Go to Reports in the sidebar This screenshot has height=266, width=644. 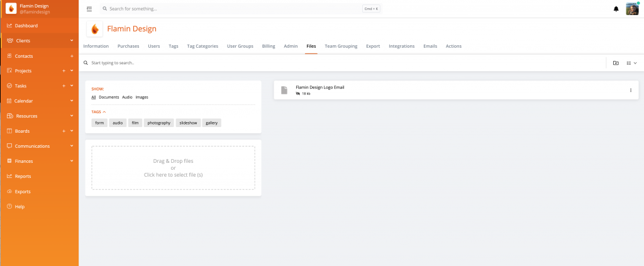click(x=23, y=176)
